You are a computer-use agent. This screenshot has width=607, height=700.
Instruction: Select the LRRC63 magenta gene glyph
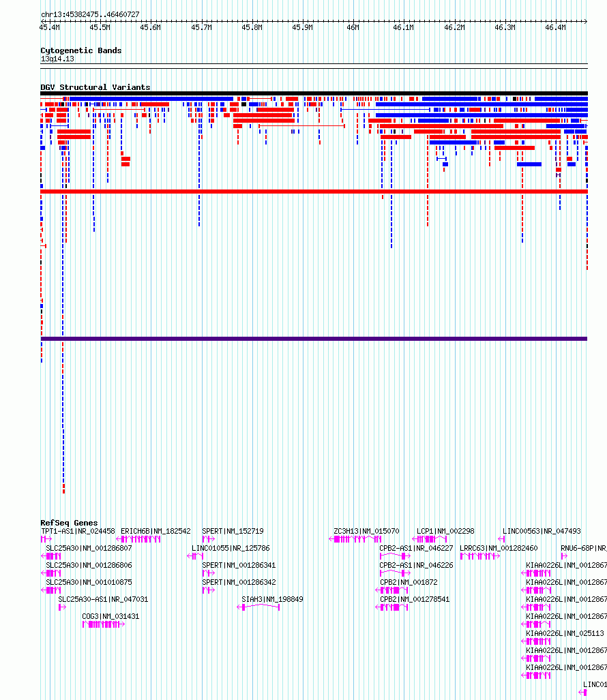[x=479, y=556]
